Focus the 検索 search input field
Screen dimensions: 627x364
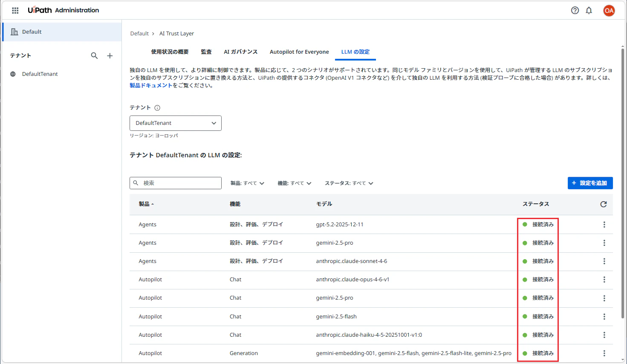(176, 183)
